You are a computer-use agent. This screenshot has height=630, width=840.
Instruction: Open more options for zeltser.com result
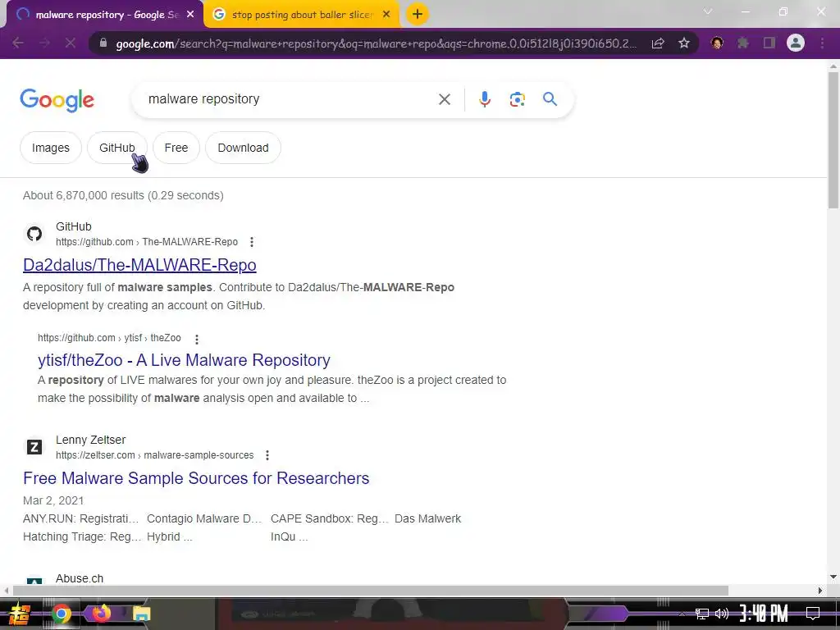pyautogui.click(x=267, y=455)
